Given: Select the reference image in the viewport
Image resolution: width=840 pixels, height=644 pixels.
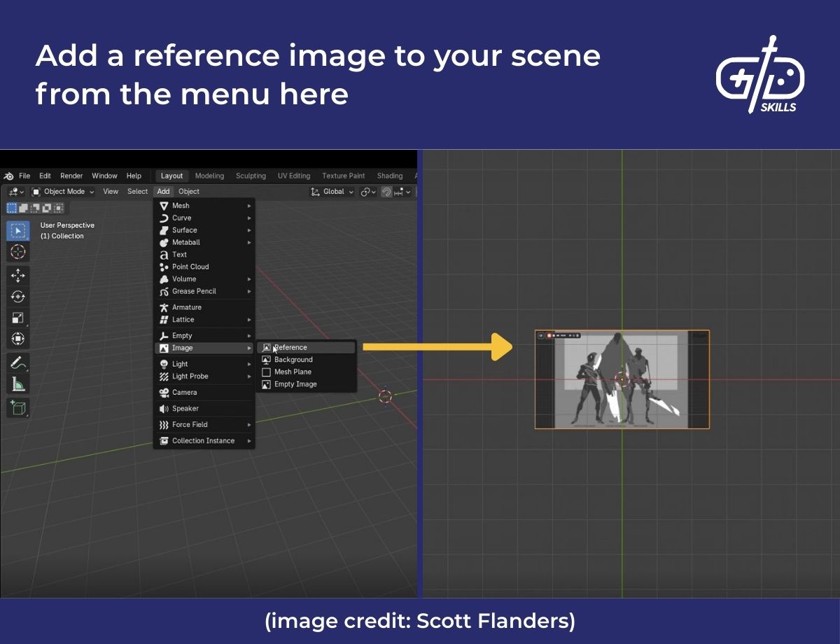Looking at the screenshot, I should 622,379.
